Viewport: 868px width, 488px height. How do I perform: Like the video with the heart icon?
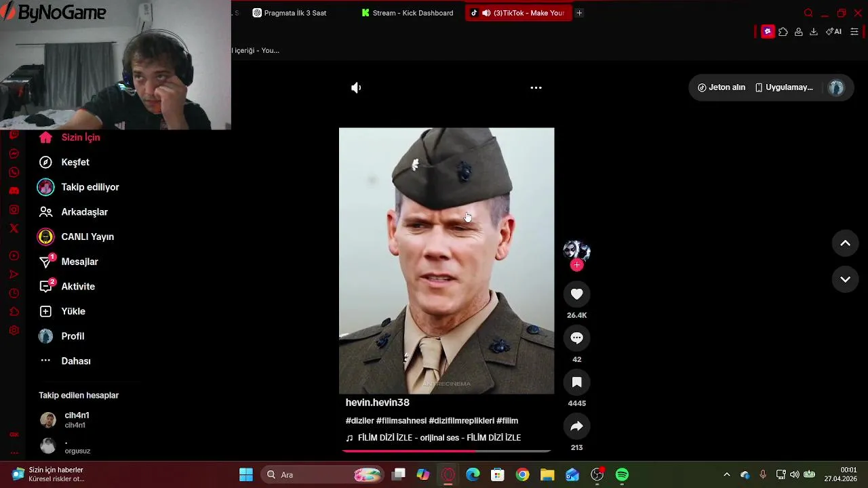(576, 294)
